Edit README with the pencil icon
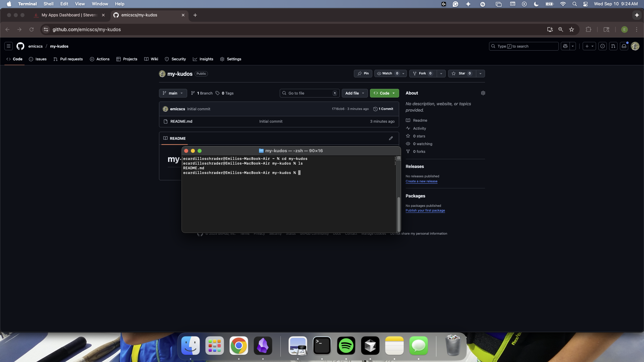Viewport: 644px width, 362px height. click(x=391, y=138)
